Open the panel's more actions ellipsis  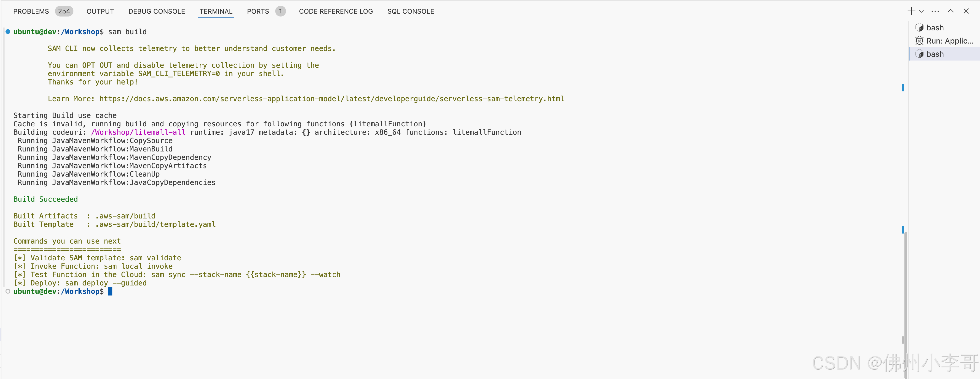pyautogui.click(x=935, y=11)
